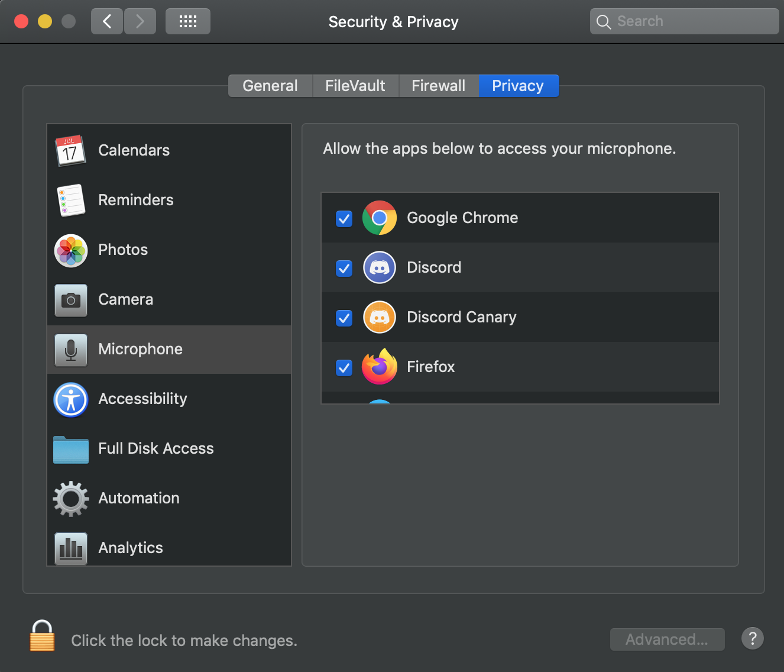Click the Reminders list icon
This screenshot has height=672, width=784.
point(71,200)
